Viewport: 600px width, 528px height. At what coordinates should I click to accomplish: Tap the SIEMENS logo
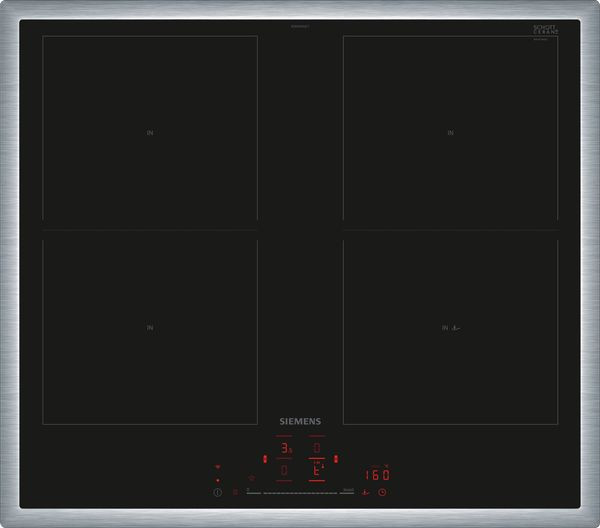tap(301, 423)
